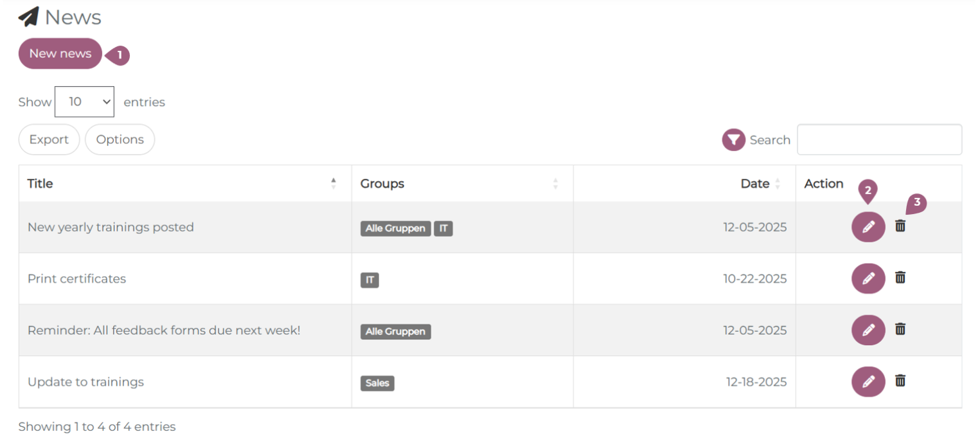Click the 'Sales' group tag

(x=377, y=383)
